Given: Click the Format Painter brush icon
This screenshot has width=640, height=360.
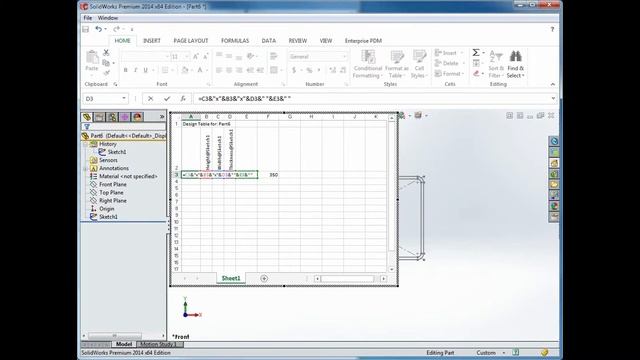Looking at the screenshot, I should click(107, 73).
